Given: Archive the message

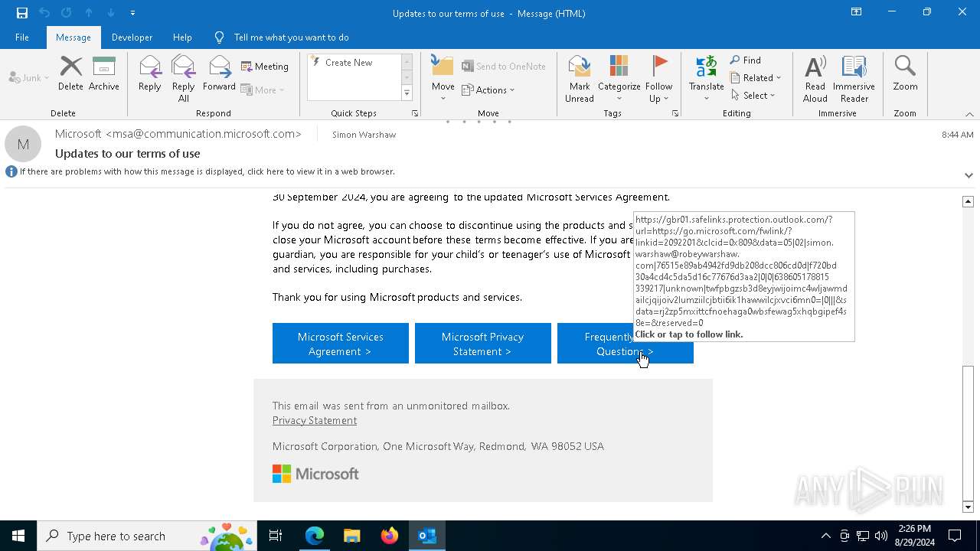Looking at the screenshot, I should click(104, 73).
